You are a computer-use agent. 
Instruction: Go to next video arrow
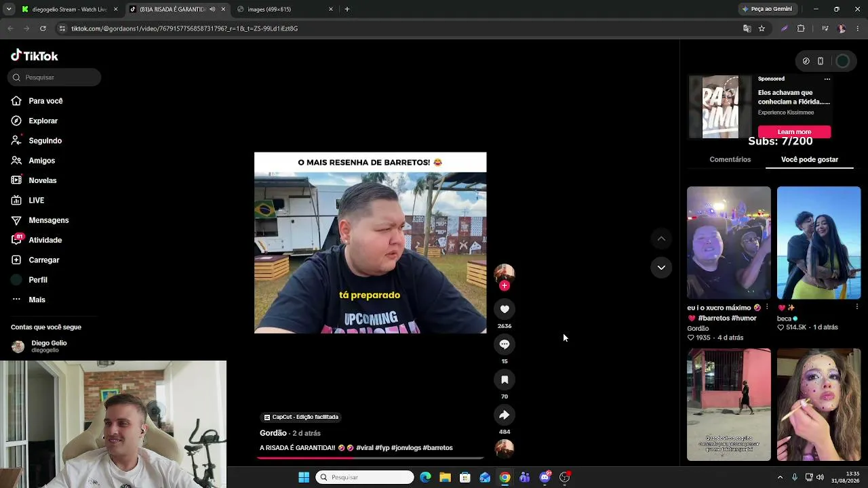[x=661, y=268]
